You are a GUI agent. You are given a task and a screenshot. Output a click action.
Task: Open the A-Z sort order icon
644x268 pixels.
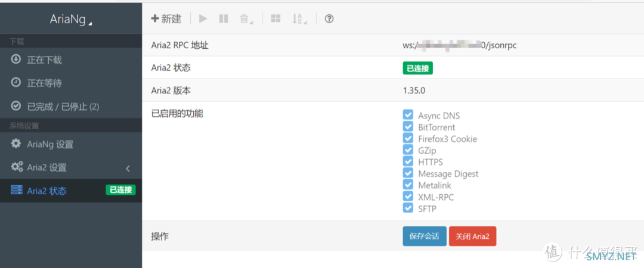pos(299,19)
